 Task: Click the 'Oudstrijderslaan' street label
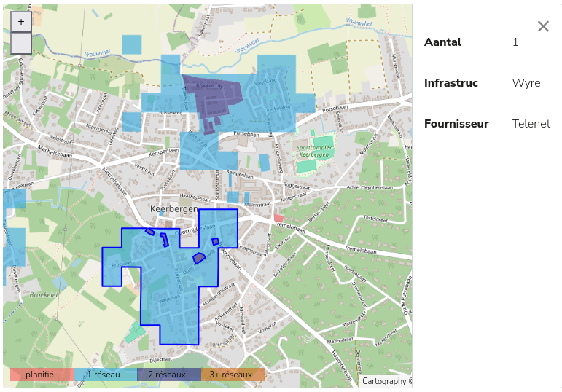(195, 230)
